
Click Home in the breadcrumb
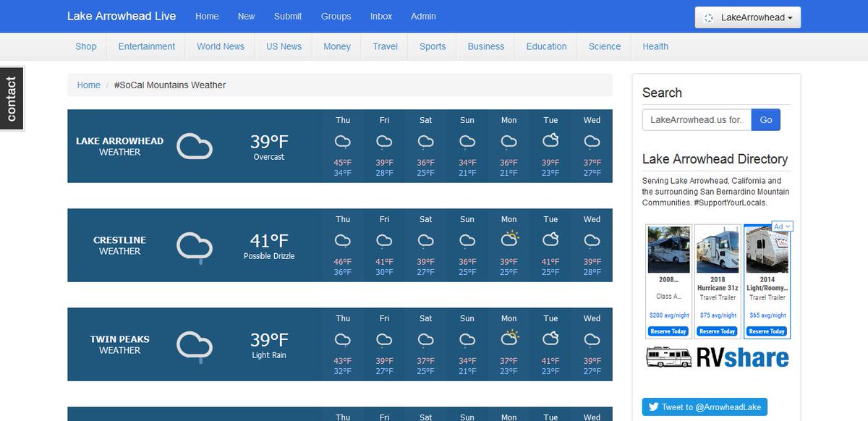(x=89, y=85)
